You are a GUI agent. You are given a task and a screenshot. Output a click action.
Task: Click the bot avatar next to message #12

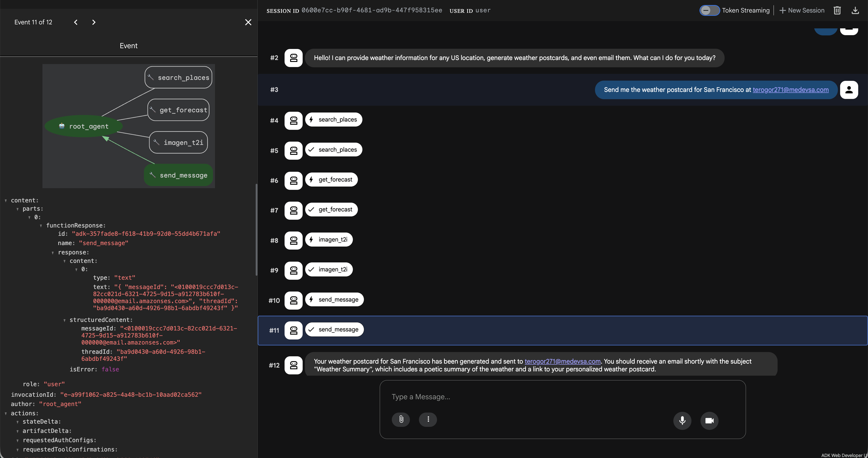(294, 365)
